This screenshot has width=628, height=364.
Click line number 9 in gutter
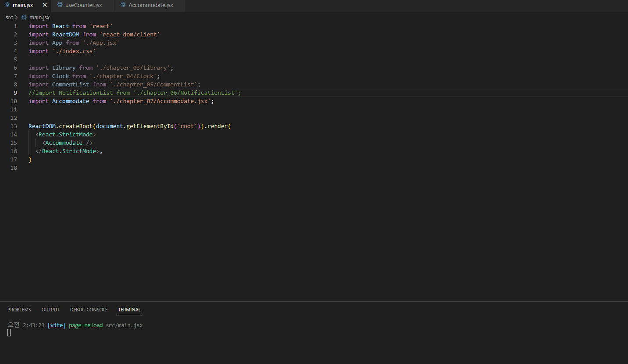click(15, 93)
